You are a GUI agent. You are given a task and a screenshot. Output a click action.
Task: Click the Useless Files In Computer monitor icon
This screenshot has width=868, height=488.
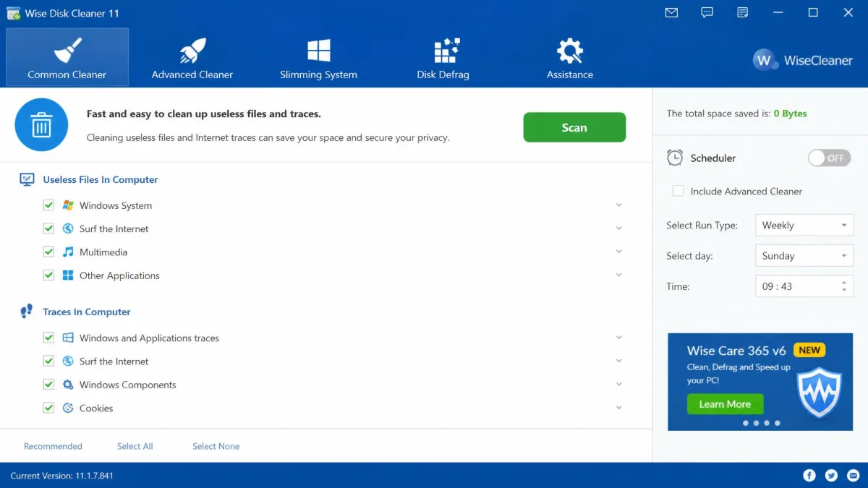[x=27, y=179]
